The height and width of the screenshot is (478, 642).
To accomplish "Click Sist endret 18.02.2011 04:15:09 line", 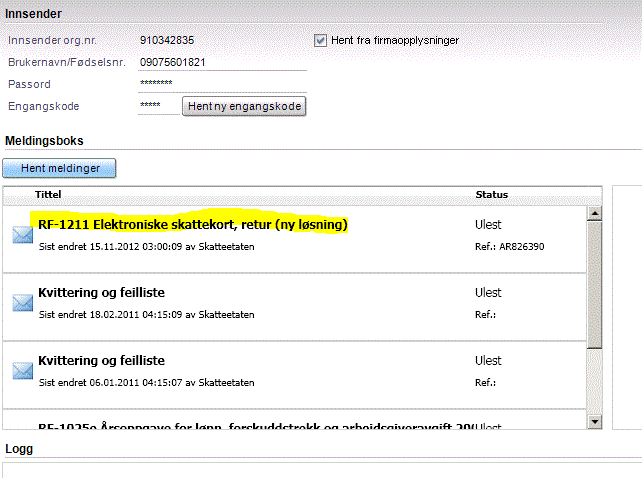I will coord(147,315).
